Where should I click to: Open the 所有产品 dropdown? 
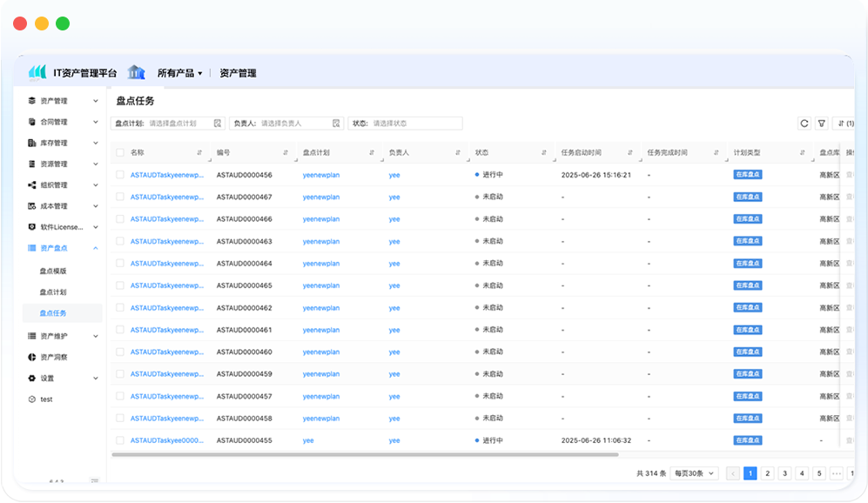[x=179, y=73]
